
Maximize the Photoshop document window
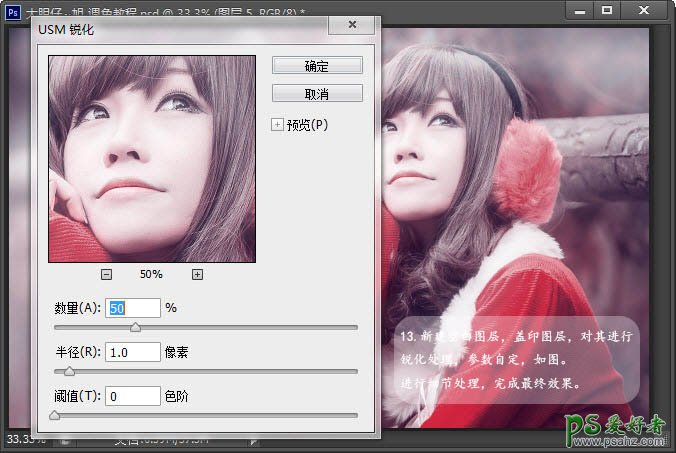coord(607,10)
